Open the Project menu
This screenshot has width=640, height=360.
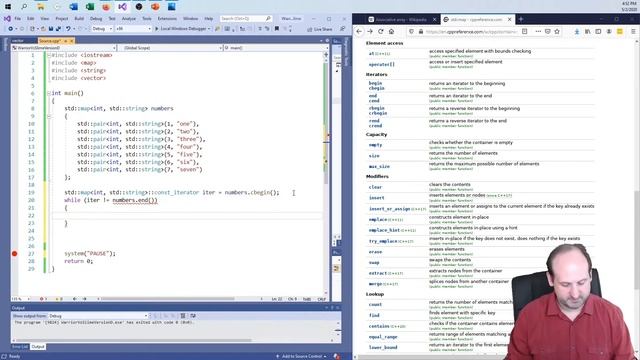pyautogui.click(x=62, y=19)
